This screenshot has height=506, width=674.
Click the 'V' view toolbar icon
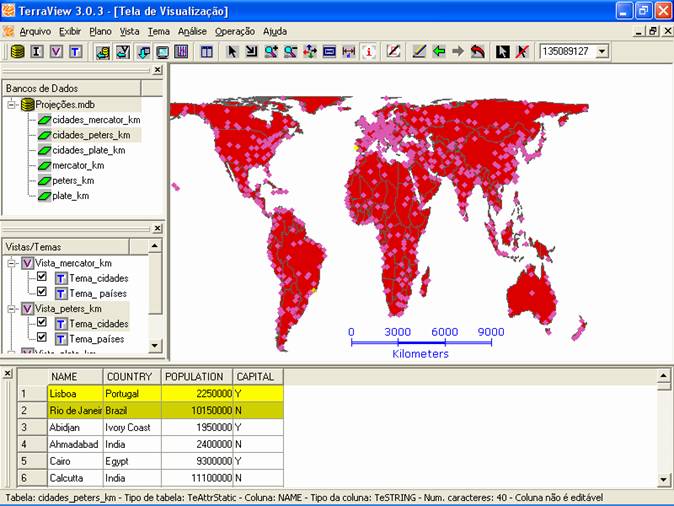56,52
